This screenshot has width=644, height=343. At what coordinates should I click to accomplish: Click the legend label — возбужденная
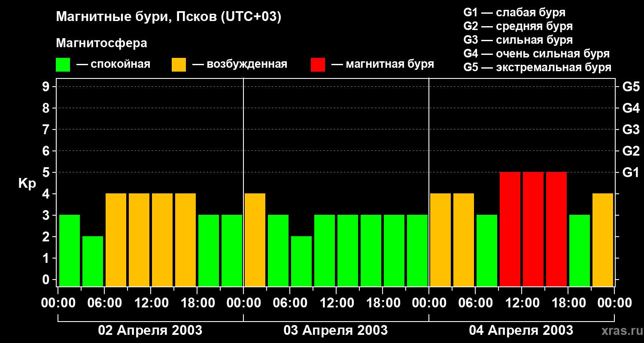click(240, 64)
